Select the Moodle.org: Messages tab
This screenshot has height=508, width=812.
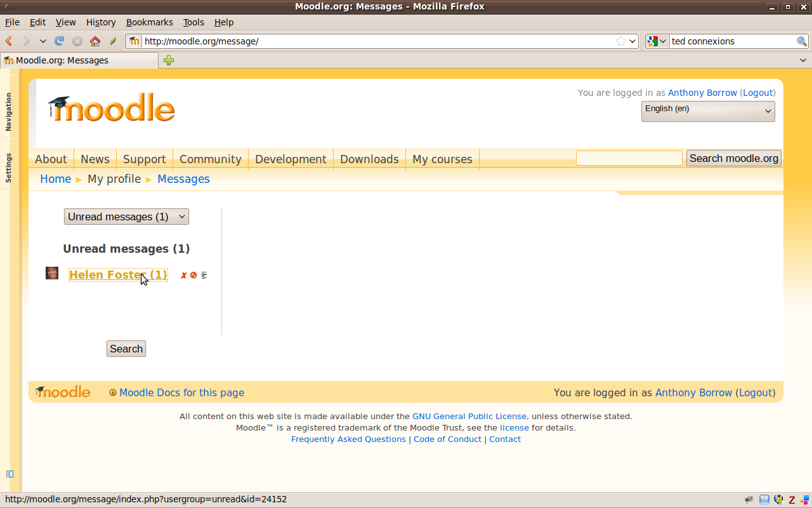click(x=79, y=60)
